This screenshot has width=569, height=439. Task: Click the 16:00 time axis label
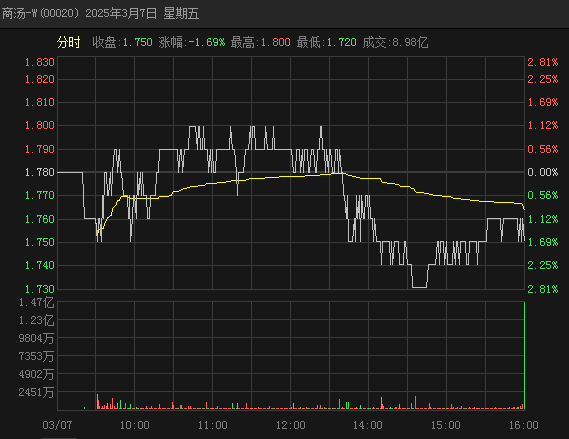(x=524, y=425)
